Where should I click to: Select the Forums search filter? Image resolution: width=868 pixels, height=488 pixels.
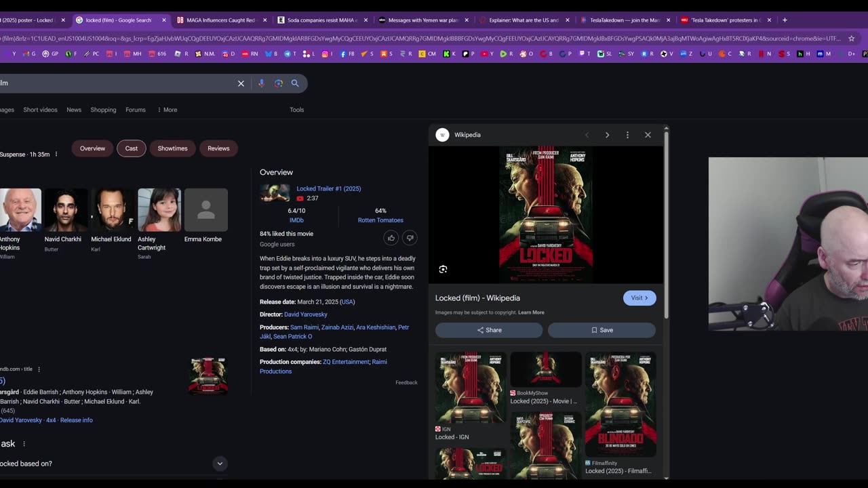(136, 110)
